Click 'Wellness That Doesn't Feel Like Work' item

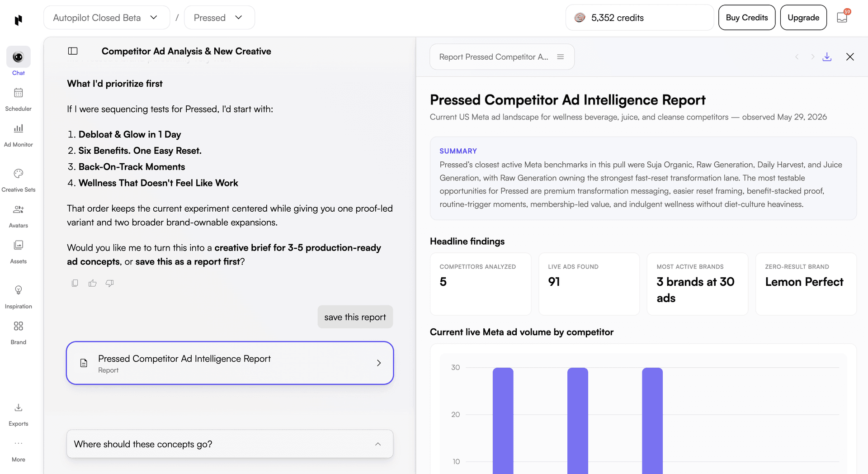158,183
